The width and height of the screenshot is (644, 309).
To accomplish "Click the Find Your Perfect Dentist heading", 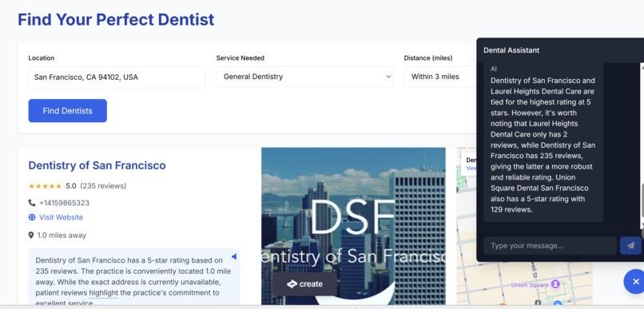I will (116, 19).
